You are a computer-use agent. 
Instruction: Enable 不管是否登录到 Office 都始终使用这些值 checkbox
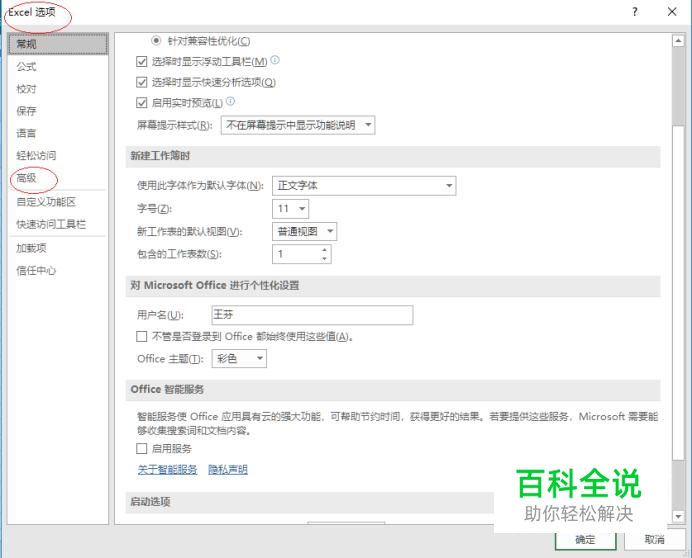tap(142, 337)
